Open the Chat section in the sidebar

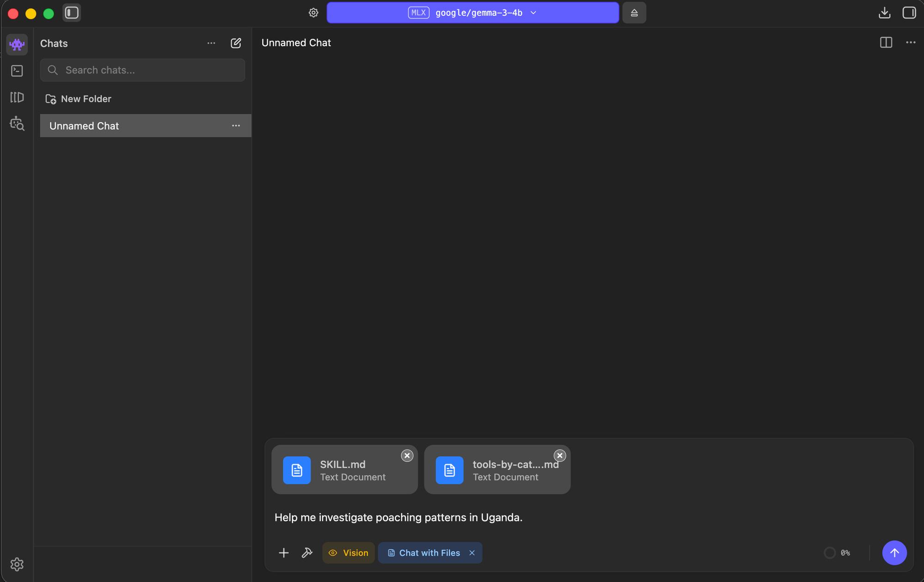point(17,44)
